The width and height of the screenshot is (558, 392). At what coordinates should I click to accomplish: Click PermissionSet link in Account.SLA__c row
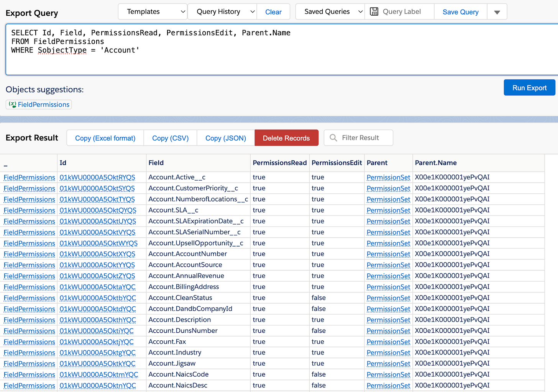pyautogui.click(x=388, y=210)
